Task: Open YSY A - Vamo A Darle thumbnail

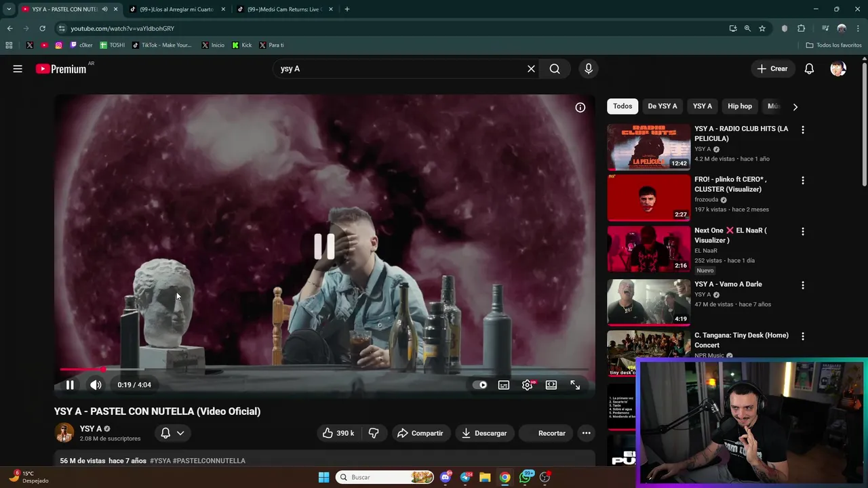Action: tap(649, 302)
